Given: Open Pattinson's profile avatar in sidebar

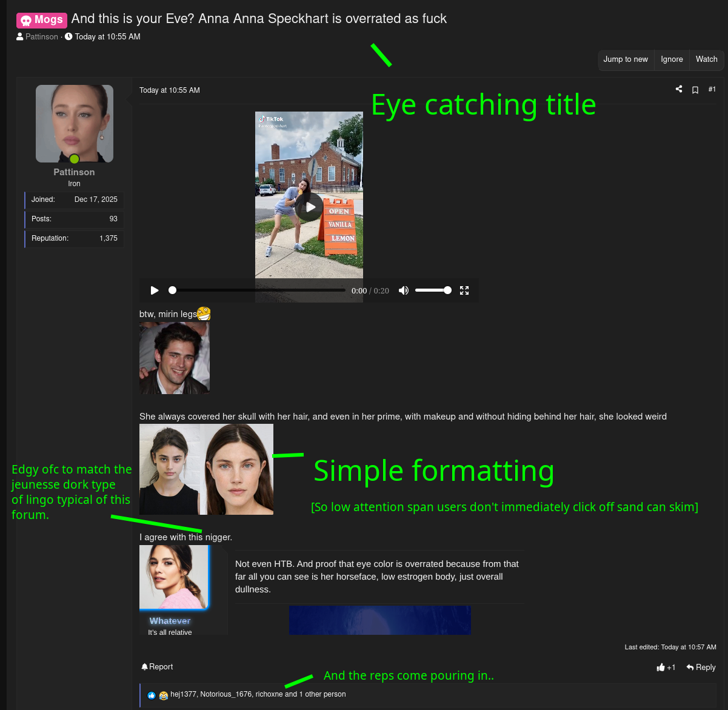Looking at the screenshot, I should click(x=75, y=124).
